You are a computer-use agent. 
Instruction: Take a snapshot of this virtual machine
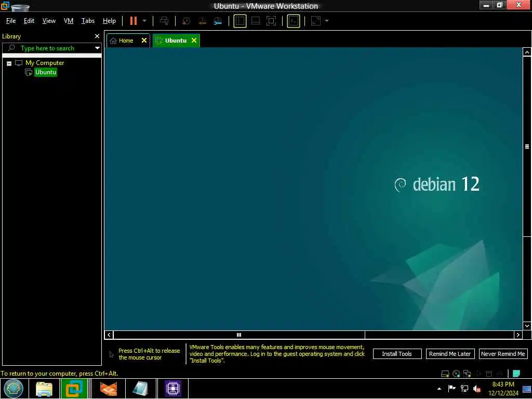pos(186,21)
